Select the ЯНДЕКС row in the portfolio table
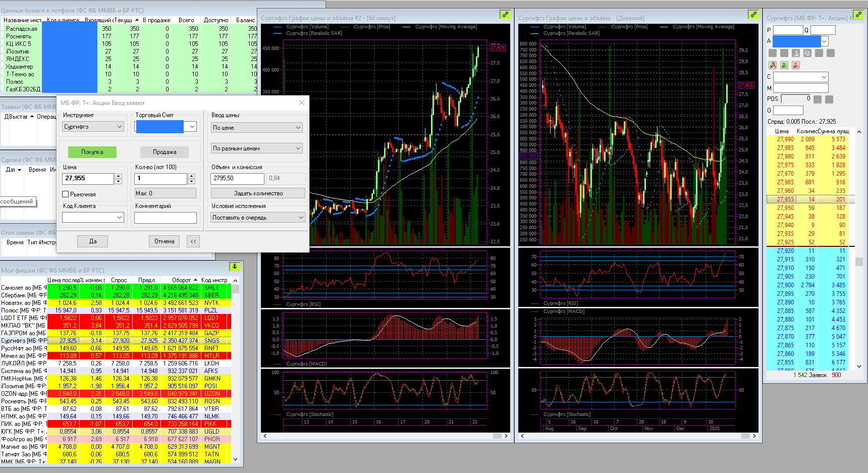Image resolution: width=868 pixels, height=473 pixels. (x=130, y=59)
